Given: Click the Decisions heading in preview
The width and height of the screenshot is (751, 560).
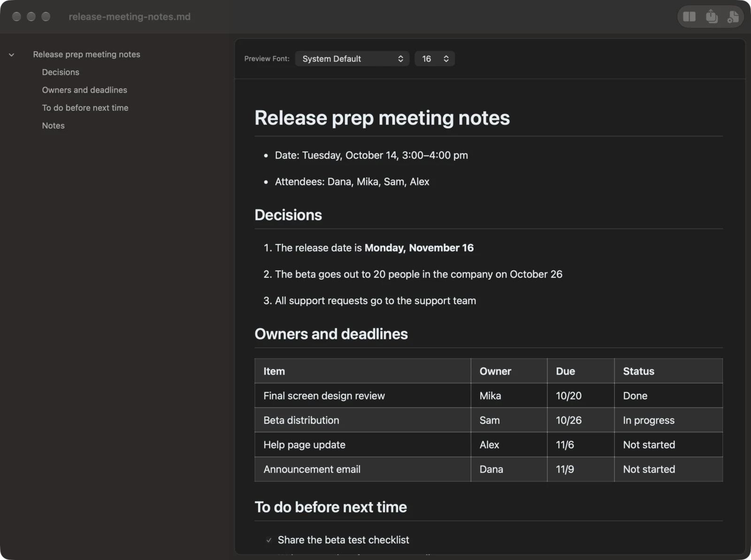Looking at the screenshot, I should point(288,215).
